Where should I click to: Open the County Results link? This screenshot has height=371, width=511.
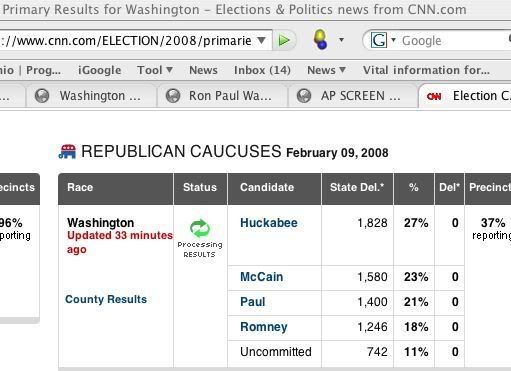(106, 299)
